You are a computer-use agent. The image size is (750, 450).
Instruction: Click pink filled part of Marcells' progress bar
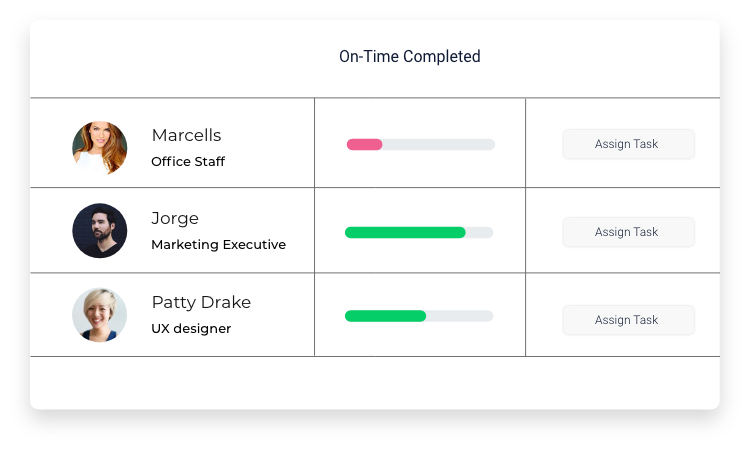364,144
